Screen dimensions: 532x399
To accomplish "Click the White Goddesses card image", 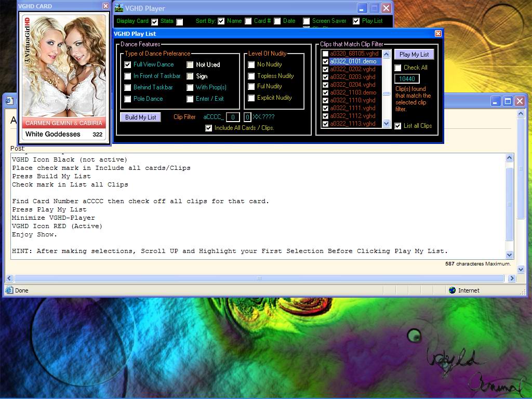I will [64, 68].
